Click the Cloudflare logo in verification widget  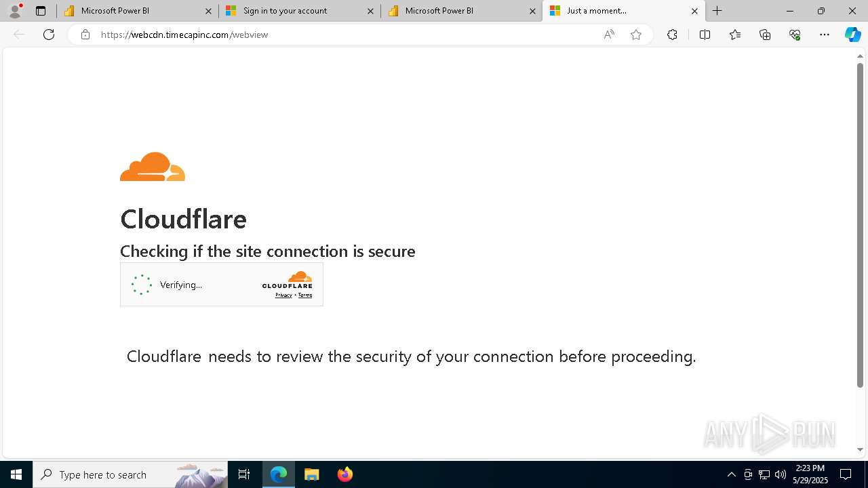pos(288,280)
